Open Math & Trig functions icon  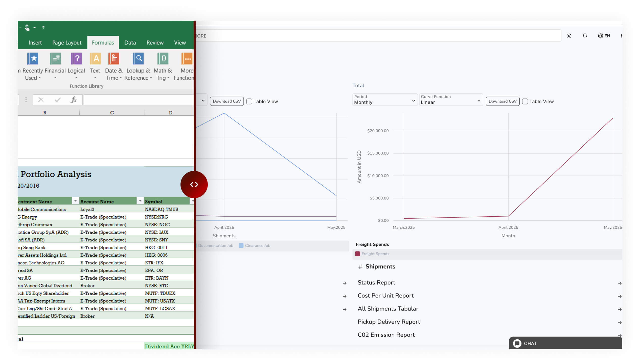(163, 59)
